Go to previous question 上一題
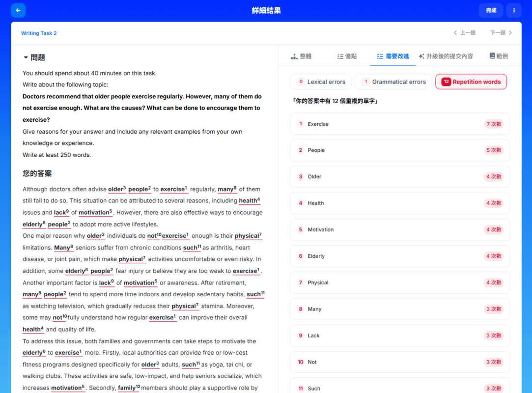This screenshot has width=532, height=393. tap(464, 33)
